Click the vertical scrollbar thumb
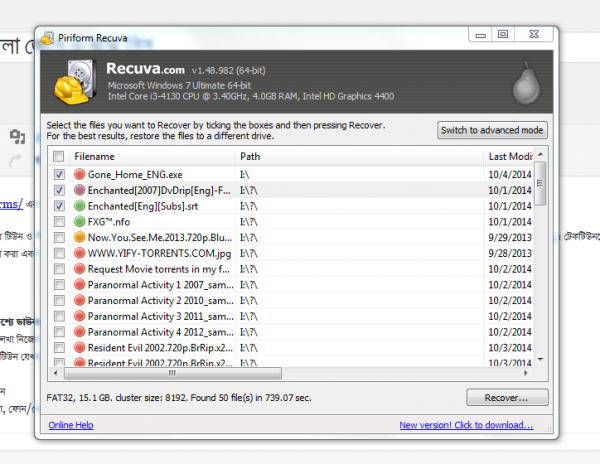 click(x=540, y=184)
